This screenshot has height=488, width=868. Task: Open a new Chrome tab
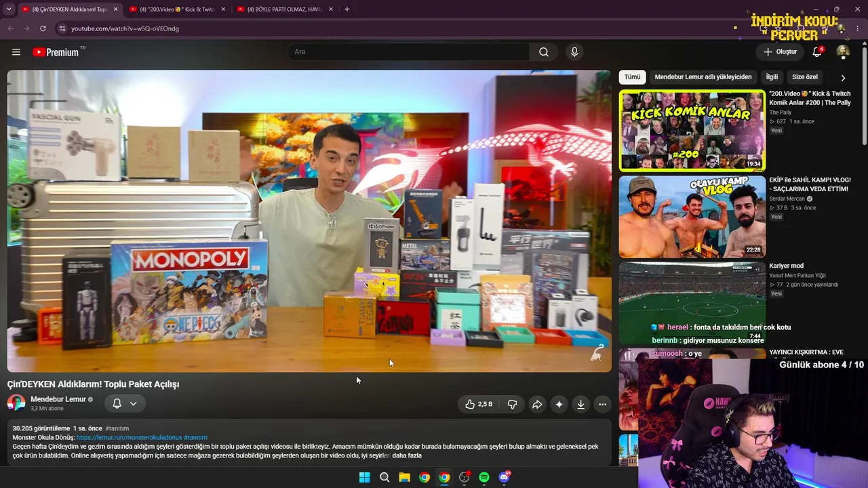(347, 9)
